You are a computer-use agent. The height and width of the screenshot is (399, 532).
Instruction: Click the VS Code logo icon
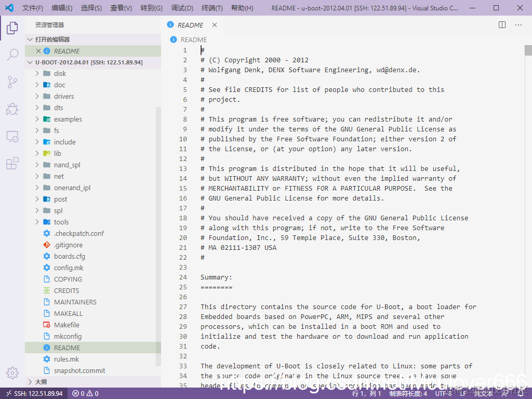9,7
